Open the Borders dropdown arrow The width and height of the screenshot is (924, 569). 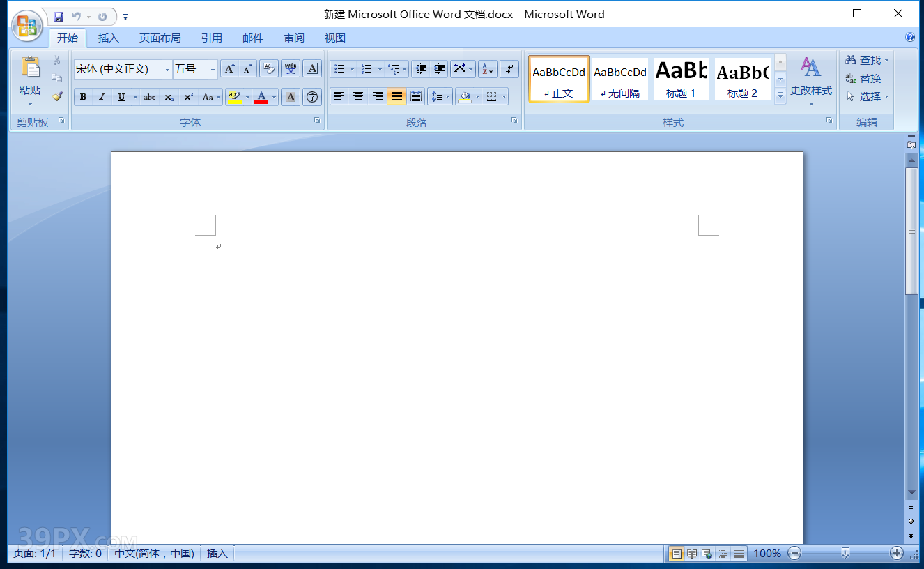[x=505, y=96]
